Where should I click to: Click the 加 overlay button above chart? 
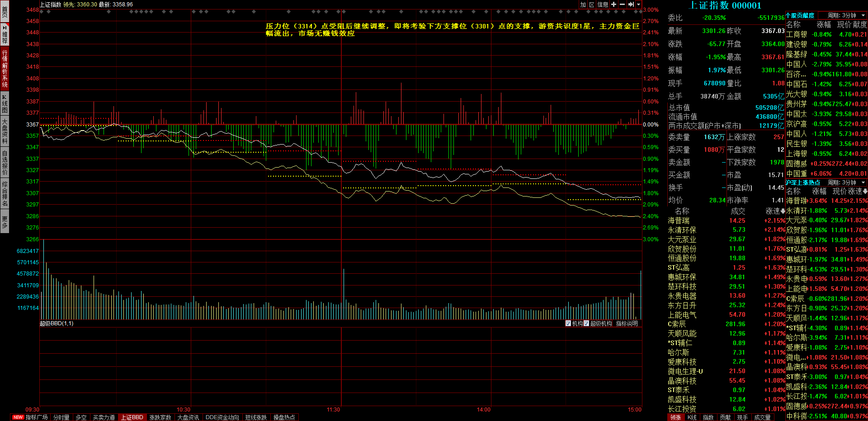(583, 5)
